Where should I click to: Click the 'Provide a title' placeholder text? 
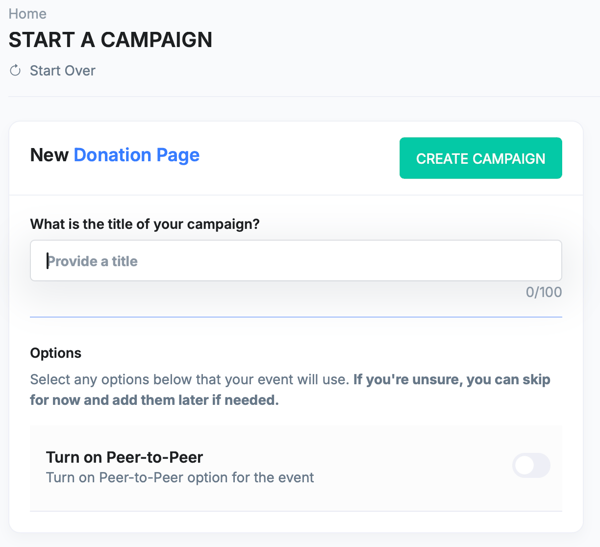(x=92, y=261)
